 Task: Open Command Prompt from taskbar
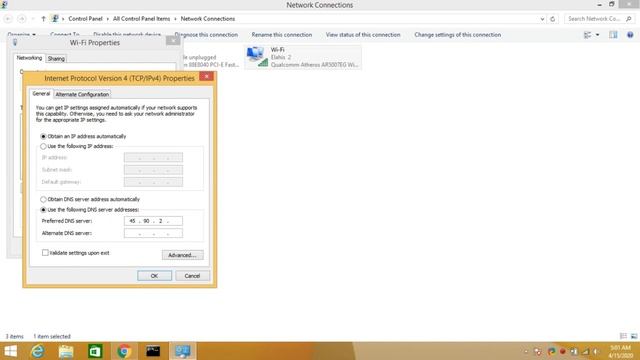[x=153, y=351]
